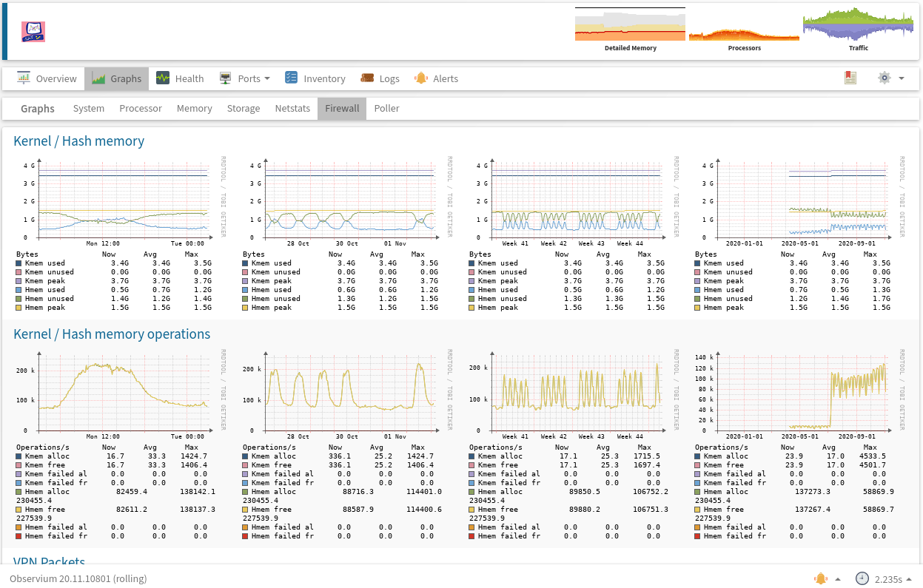
Task: Click the Kernel / Hash memory heading link
Action: (x=78, y=141)
